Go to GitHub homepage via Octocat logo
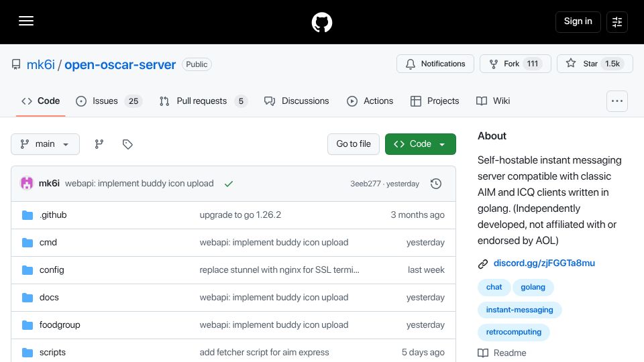The image size is (644, 362). point(321,22)
